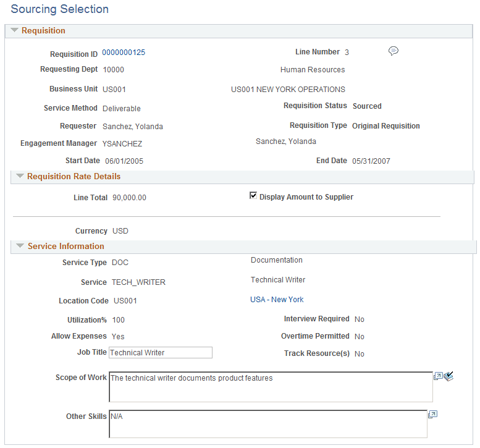480x448 pixels.
Task: Select the Location Code value US001
Action: tap(125, 301)
